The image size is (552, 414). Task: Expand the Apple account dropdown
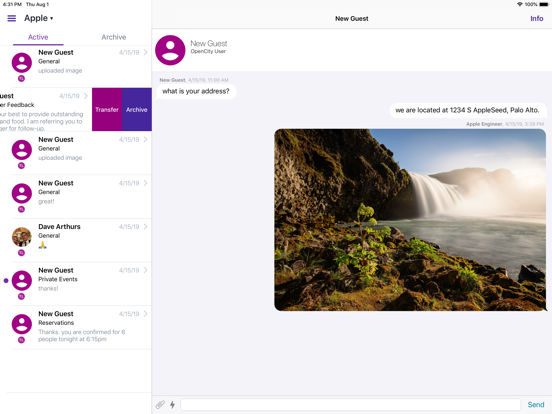point(39,18)
